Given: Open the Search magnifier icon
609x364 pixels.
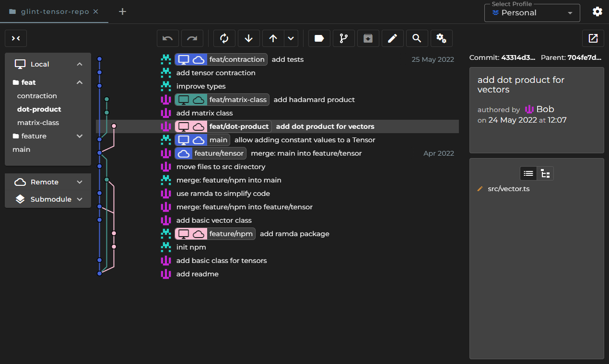Looking at the screenshot, I should point(417,38).
